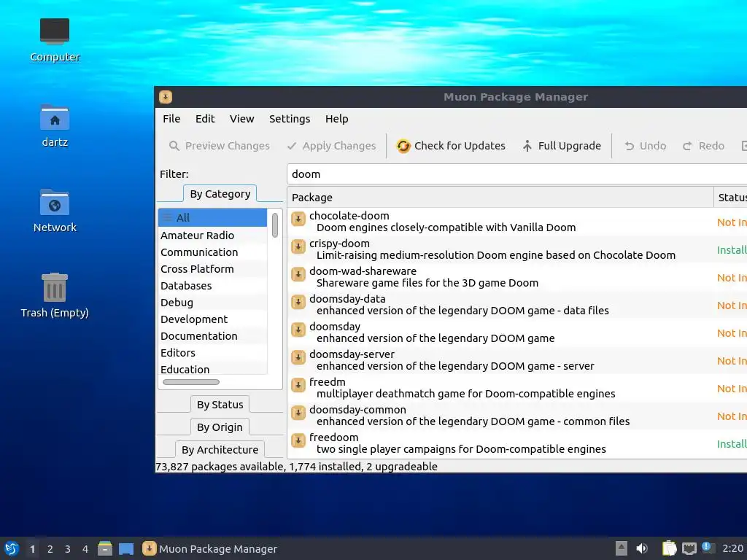
Task: Click the eject removable media tray icon
Action: click(x=622, y=548)
